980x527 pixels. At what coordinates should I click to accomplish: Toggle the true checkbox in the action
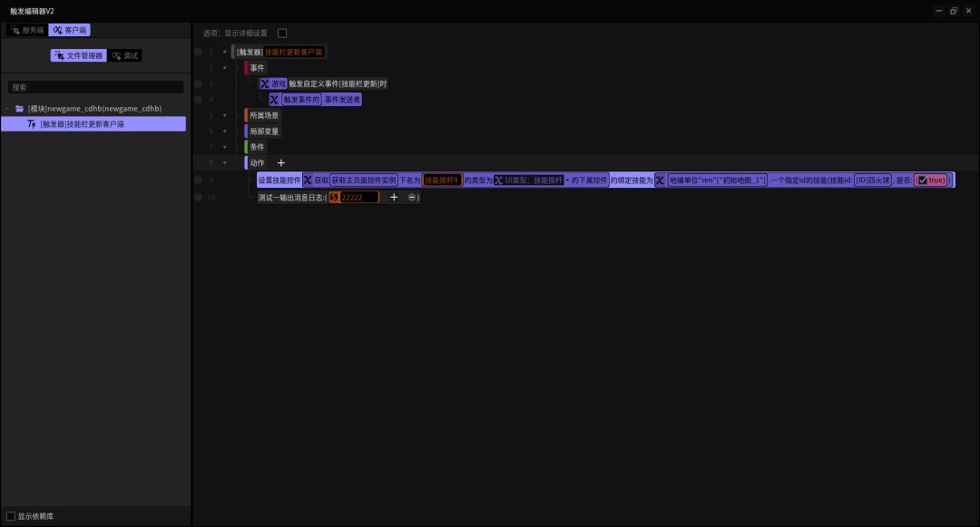click(923, 180)
